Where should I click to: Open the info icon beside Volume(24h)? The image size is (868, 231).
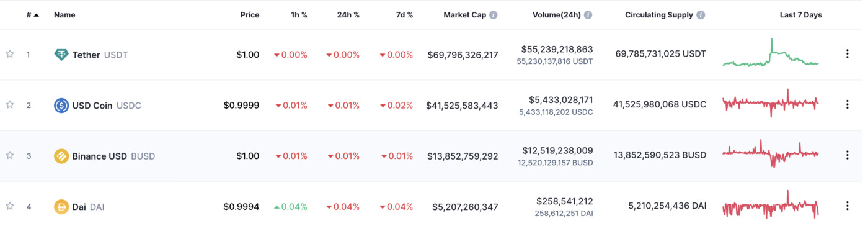tap(588, 15)
